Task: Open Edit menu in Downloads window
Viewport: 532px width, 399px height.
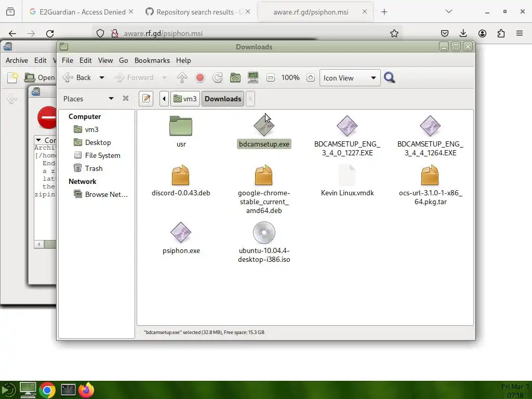Action: pos(86,60)
